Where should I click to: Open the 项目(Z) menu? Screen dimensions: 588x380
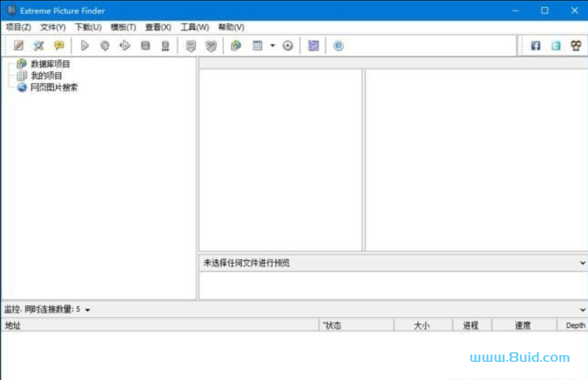[x=18, y=27]
